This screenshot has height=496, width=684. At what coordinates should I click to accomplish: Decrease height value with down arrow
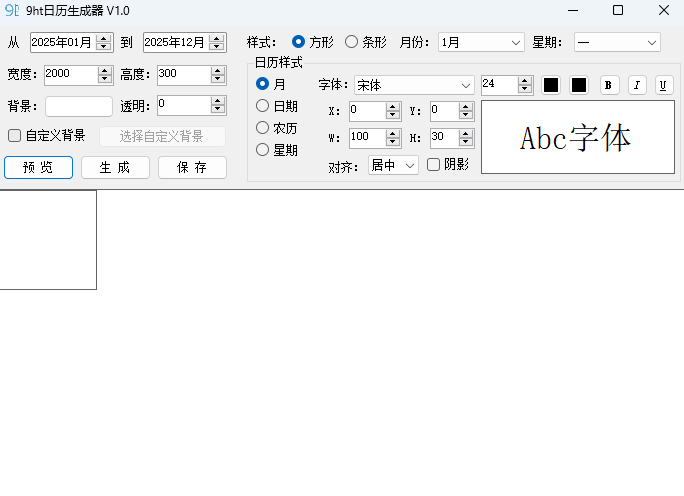coord(217,79)
